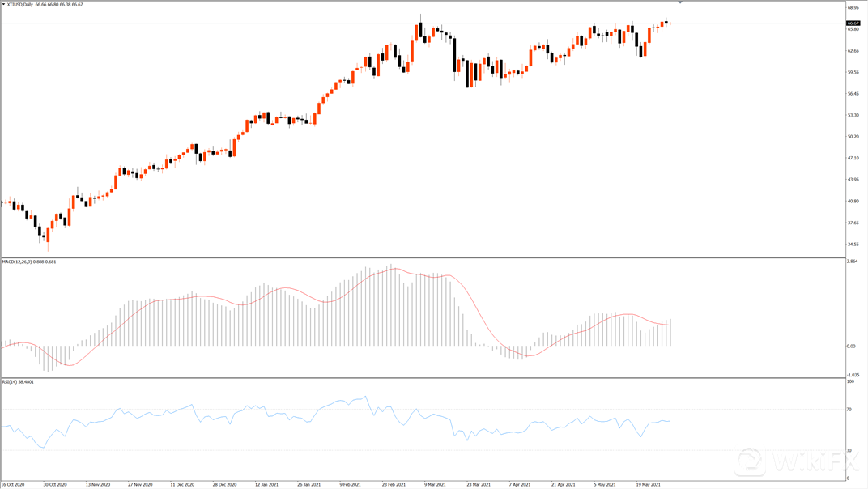Click the RSI 70 level label
This screenshot has height=489, width=868.
click(849, 410)
